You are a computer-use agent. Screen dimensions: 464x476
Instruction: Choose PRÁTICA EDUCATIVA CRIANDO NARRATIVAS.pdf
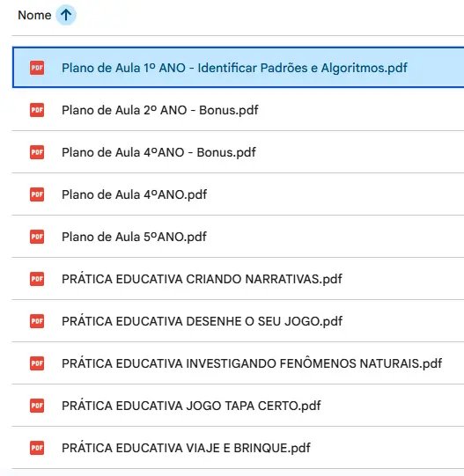pyautogui.click(x=202, y=279)
